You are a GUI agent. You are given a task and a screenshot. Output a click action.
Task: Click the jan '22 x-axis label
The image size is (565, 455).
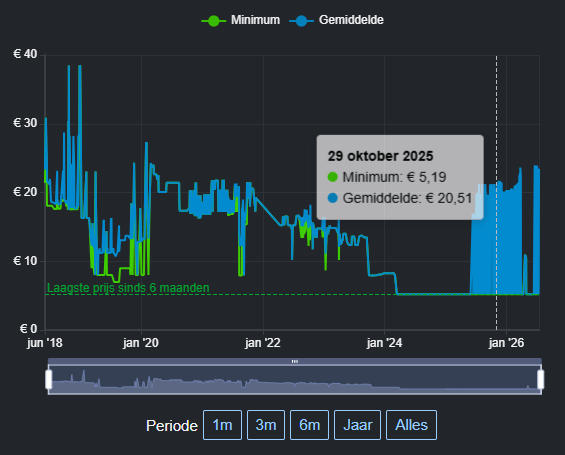pyautogui.click(x=263, y=343)
